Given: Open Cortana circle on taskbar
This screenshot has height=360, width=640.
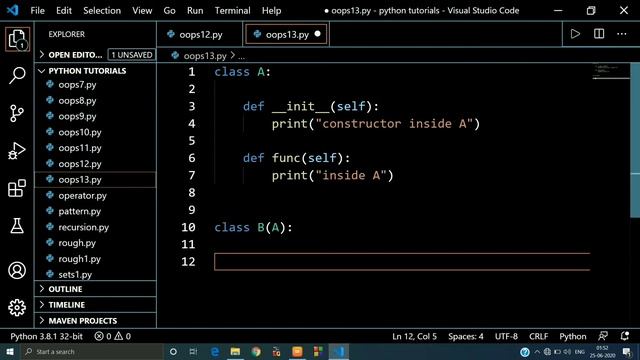Looking at the screenshot, I should point(173,351).
